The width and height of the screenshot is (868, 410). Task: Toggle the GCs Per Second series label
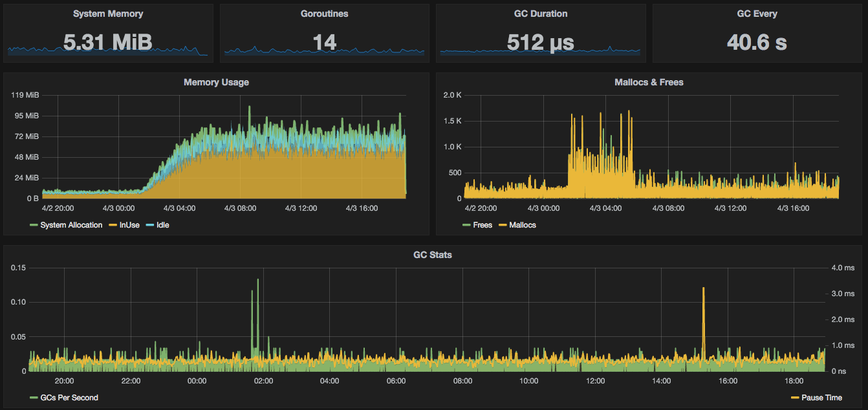tap(69, 398)
